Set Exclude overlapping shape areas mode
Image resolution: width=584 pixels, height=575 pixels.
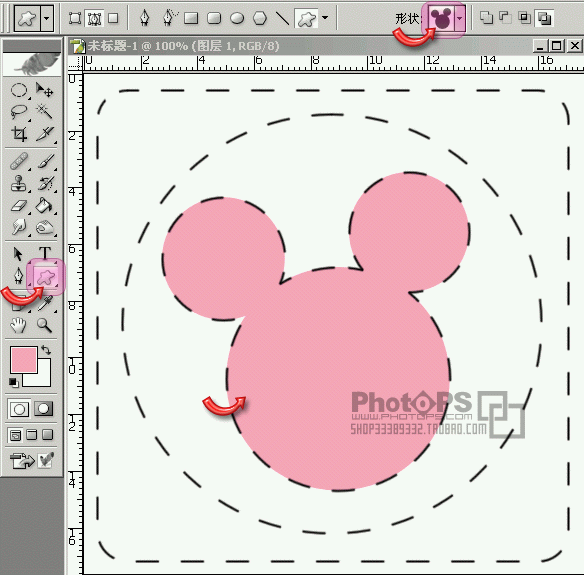click(544, 18)
